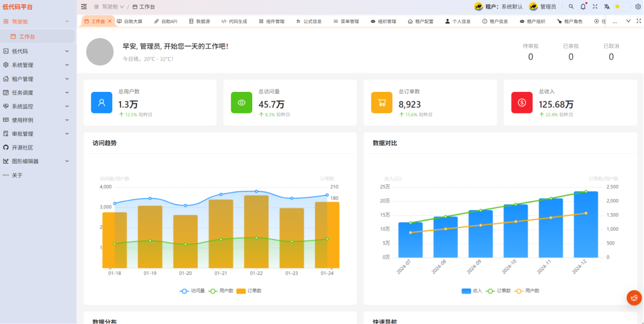Open the orange floating assistant button
Viewport: 644px width, 324px height.
[x=634, y=298]
